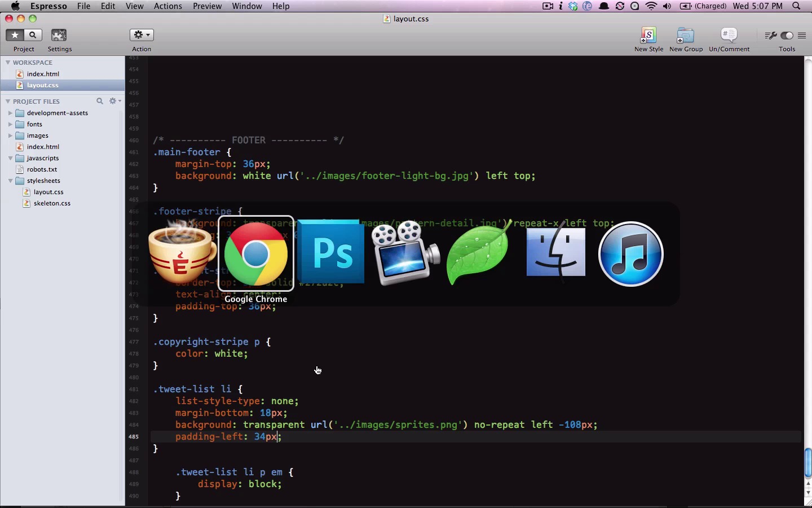Viewport: 812px width, 508px height.
Task: Click the list lines tools icon
Action: pos(802,36)
